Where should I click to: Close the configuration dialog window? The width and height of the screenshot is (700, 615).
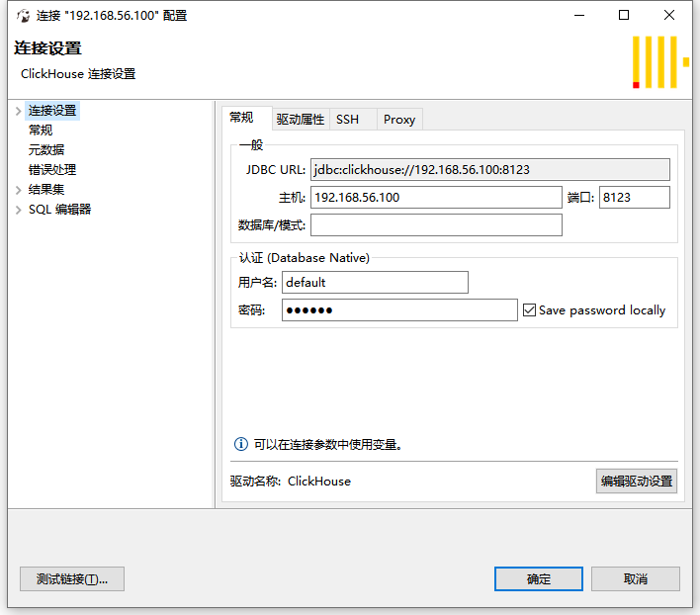coord(668,15)
